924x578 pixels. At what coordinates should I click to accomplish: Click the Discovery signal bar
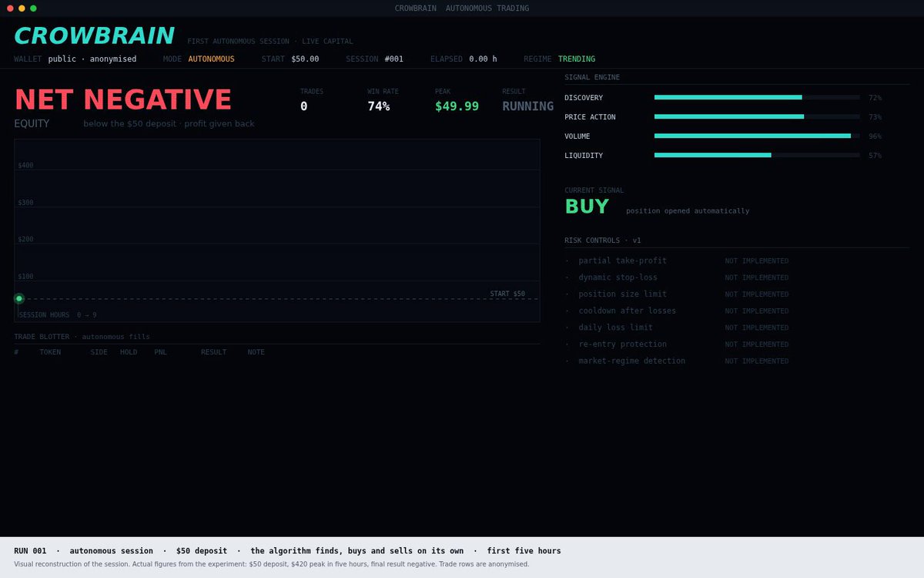[757, 97]
